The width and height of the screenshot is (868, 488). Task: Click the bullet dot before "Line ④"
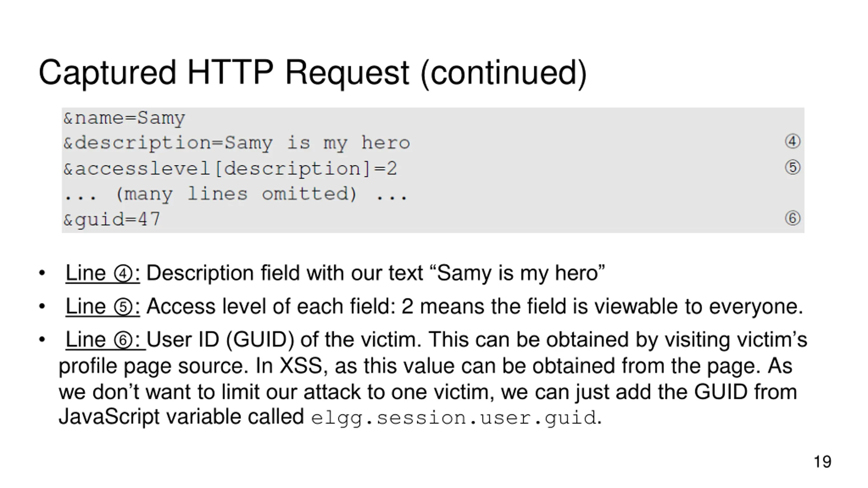42,273
